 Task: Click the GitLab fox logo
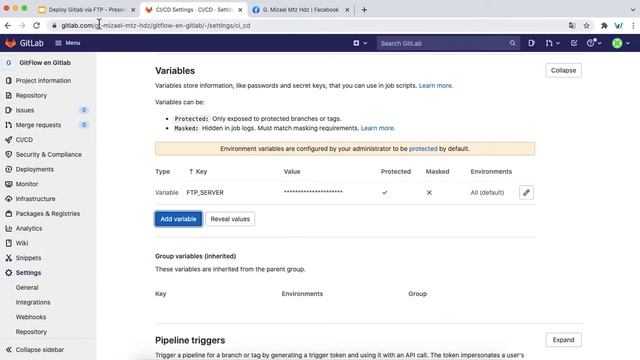point(10,43)
